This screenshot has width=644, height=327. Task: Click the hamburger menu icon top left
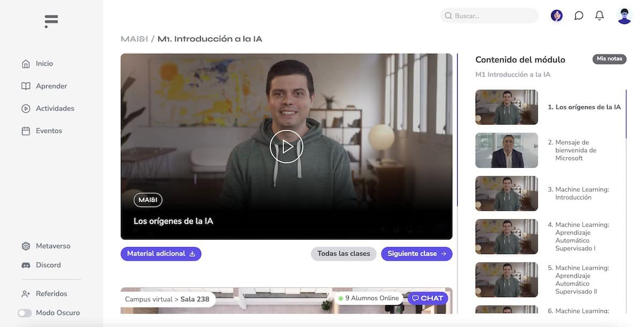[50, 21]
